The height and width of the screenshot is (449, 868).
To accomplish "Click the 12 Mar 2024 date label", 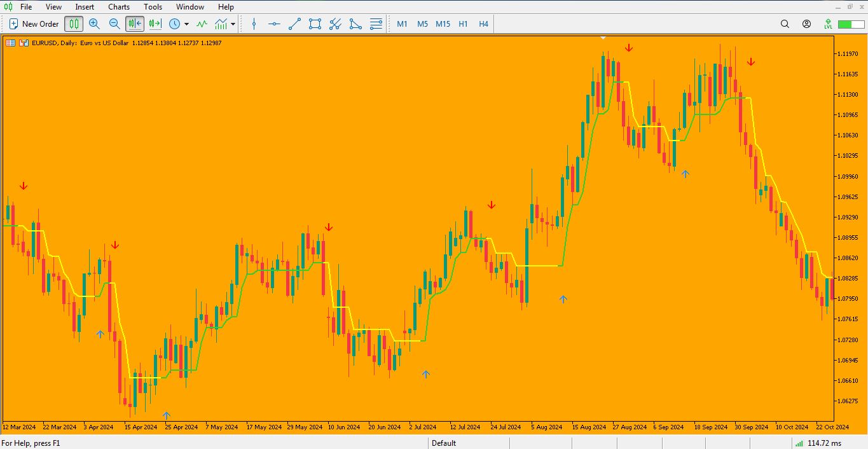I will (x=20, y=427).
